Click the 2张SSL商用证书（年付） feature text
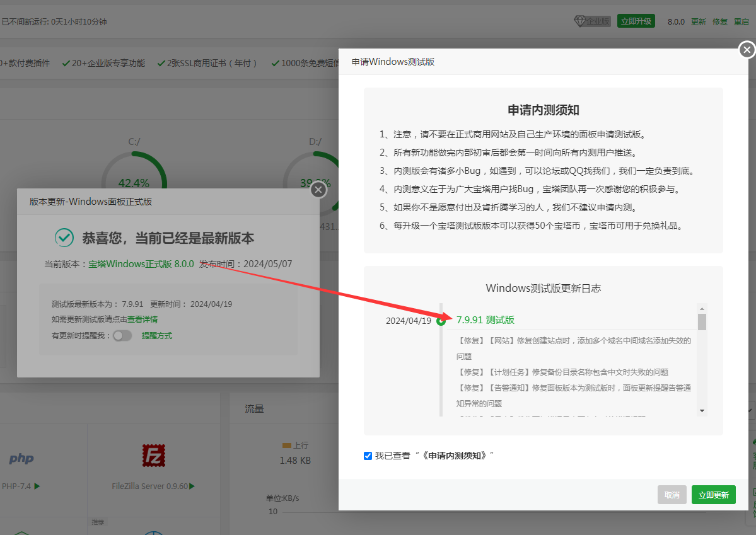 212,63
